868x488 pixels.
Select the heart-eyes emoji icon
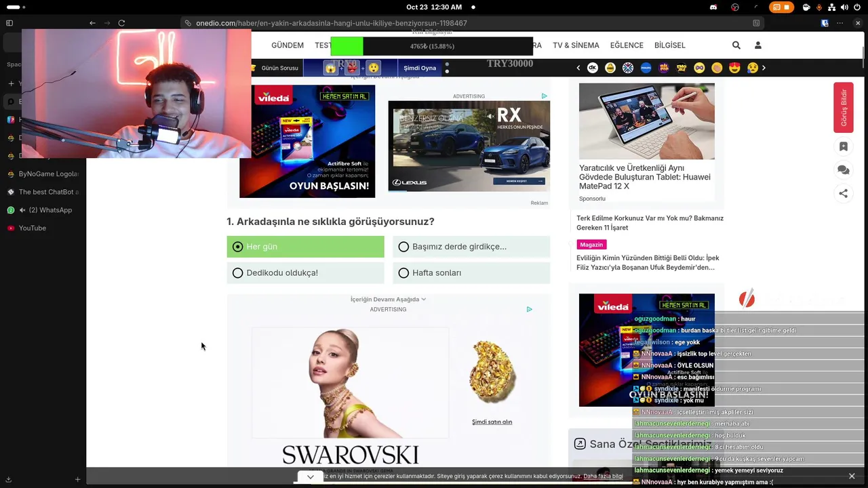(734, 68)
